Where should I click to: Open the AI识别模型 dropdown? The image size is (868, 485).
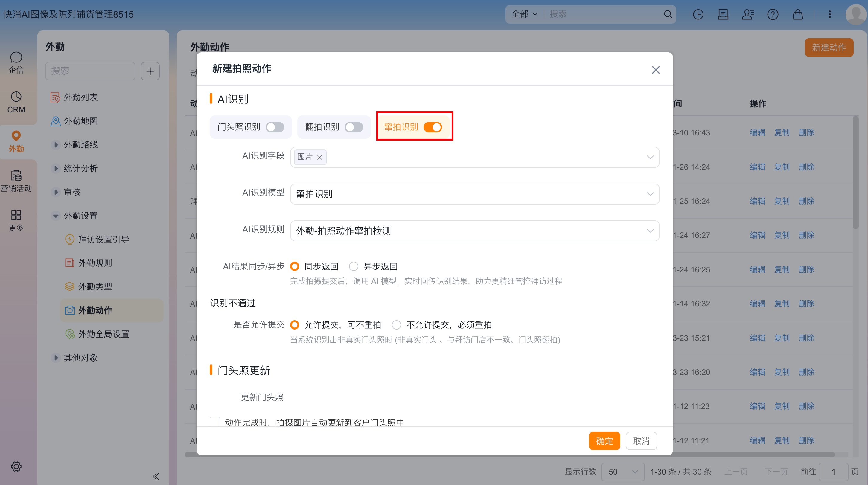pyautogui.click(x=474, y=194)
